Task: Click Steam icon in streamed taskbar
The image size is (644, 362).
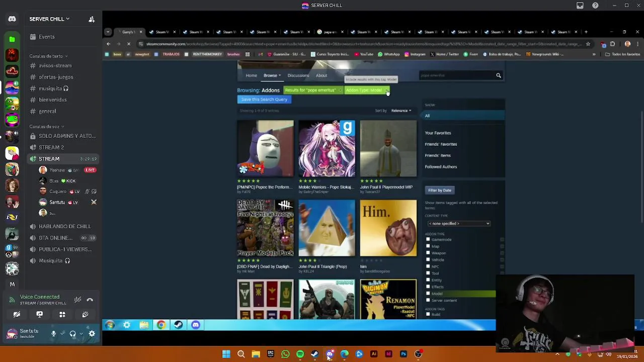Action: [178, 325]
